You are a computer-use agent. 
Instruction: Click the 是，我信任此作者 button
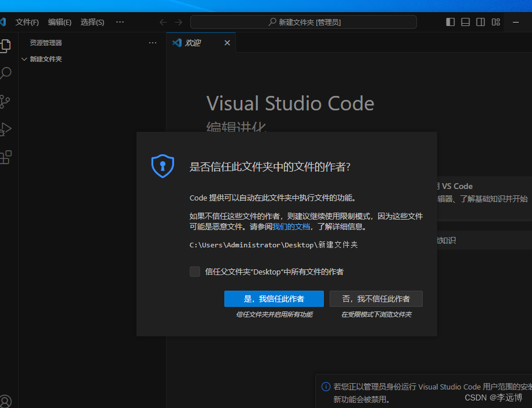[274, 298]
